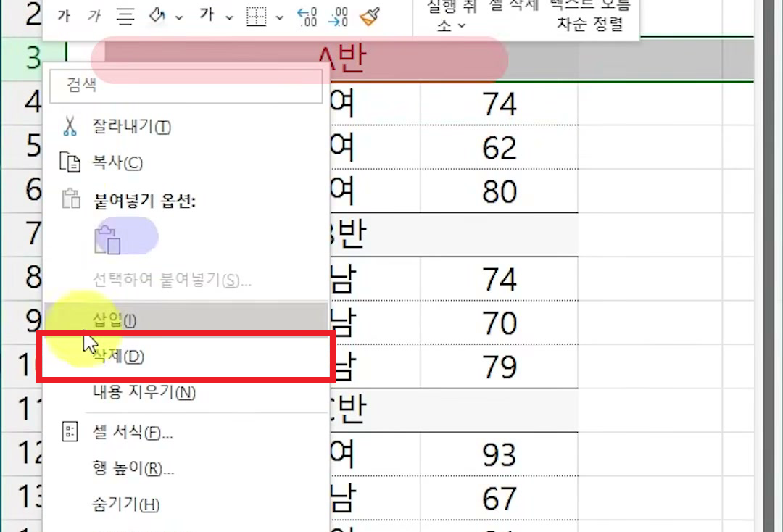The image size is (783, 532).
Task: Click the borders icon
Action: click(x=256, y=17)
